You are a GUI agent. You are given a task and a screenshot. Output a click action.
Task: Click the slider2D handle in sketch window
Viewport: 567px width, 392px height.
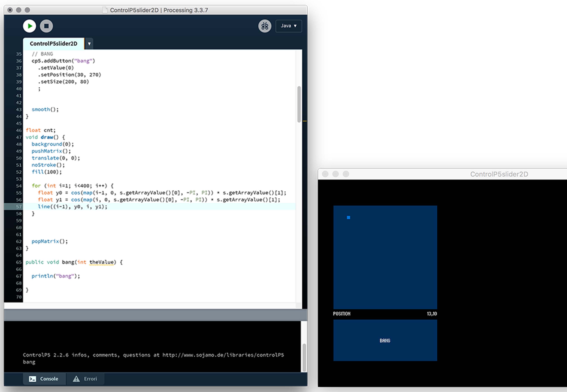[348, 217]
